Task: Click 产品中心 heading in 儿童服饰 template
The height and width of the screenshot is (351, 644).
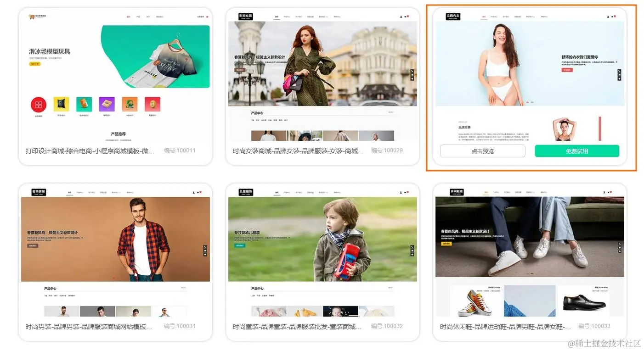Action: (257, 289)
